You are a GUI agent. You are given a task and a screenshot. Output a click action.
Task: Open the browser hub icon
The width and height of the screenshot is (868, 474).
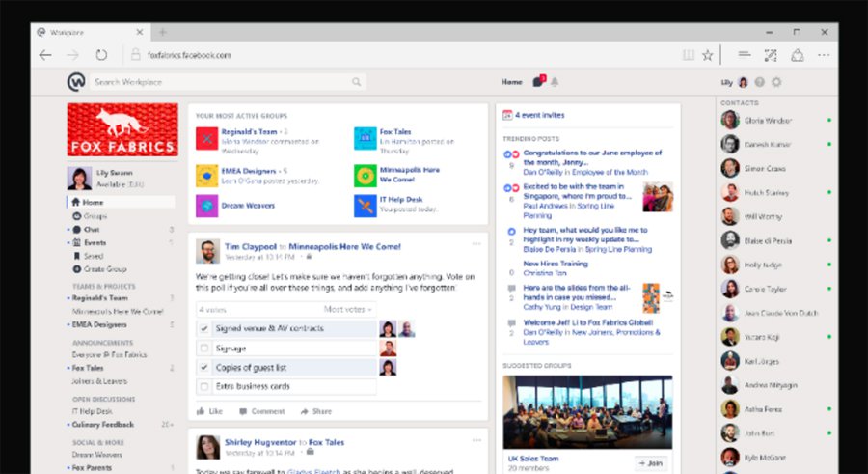[x=745, y=54]
